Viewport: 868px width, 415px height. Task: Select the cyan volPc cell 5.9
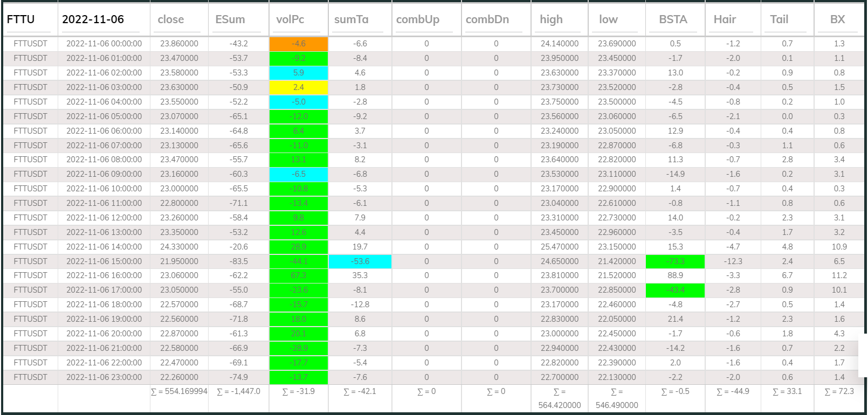click(x=299, y=73)
